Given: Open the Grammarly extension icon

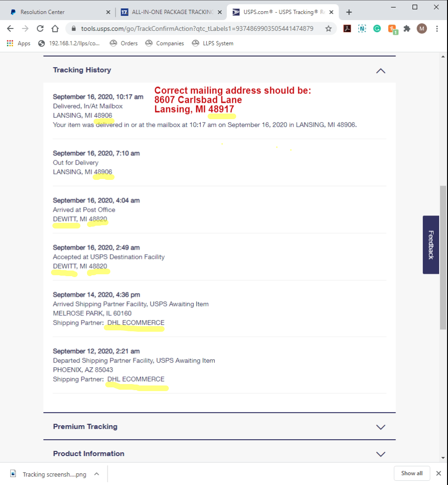Looking at the screenshot, I should click(x=377, y=29).
